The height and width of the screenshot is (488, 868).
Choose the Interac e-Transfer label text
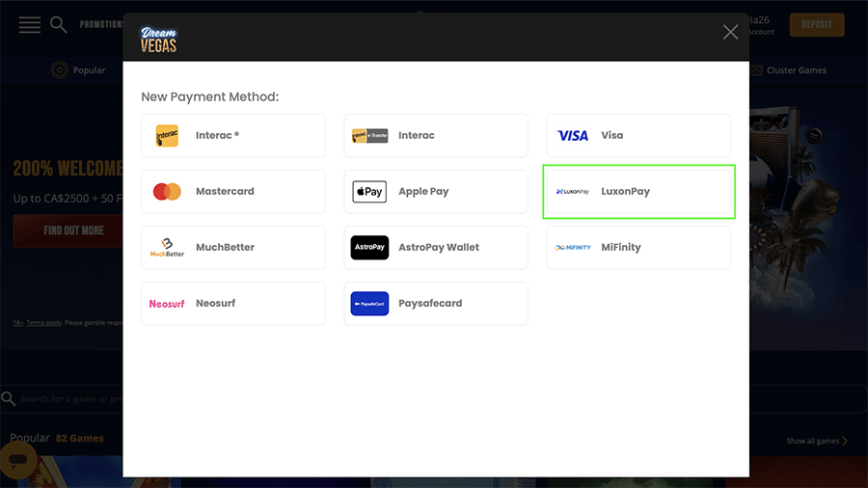[x=417, y=135]
